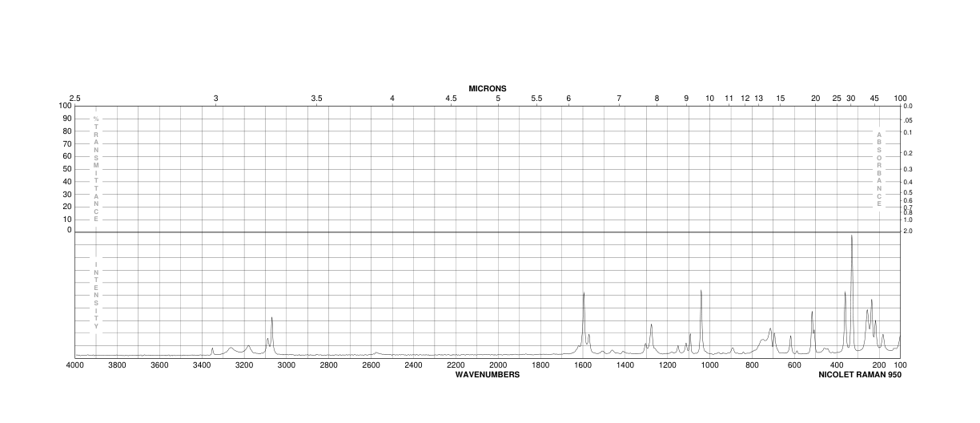Select the 90 percent transmittance label
The width and height of the screenshot is (980, 423).
67,119
